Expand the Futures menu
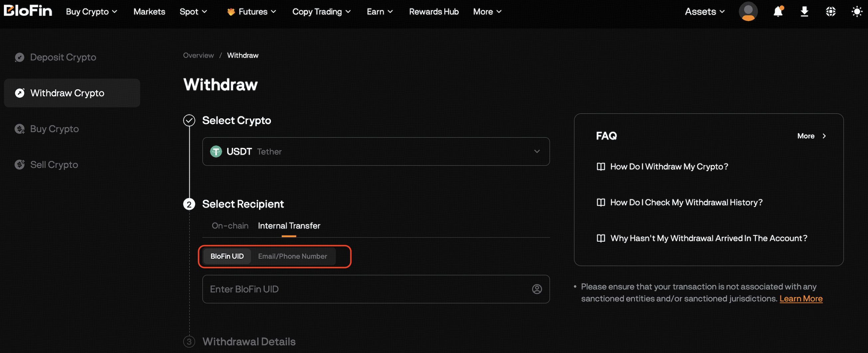Viewport: 868px width, 353px height. [x=252, y=12]
